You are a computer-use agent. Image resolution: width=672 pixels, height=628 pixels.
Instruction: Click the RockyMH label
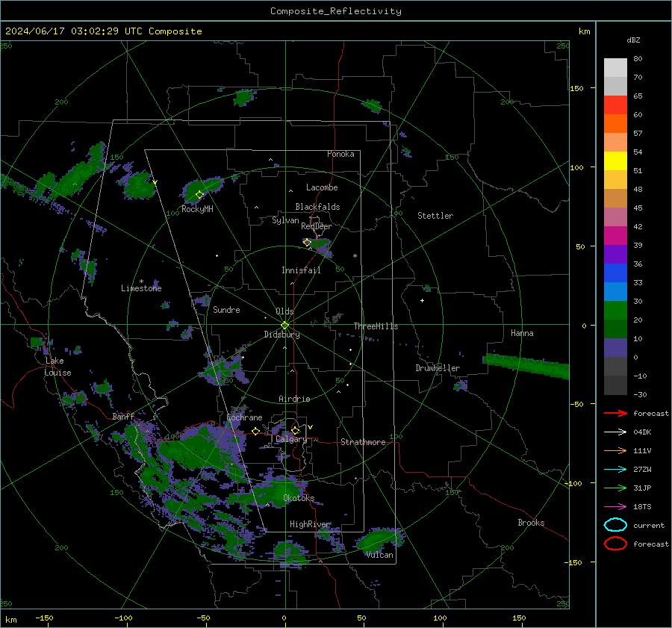197,209
